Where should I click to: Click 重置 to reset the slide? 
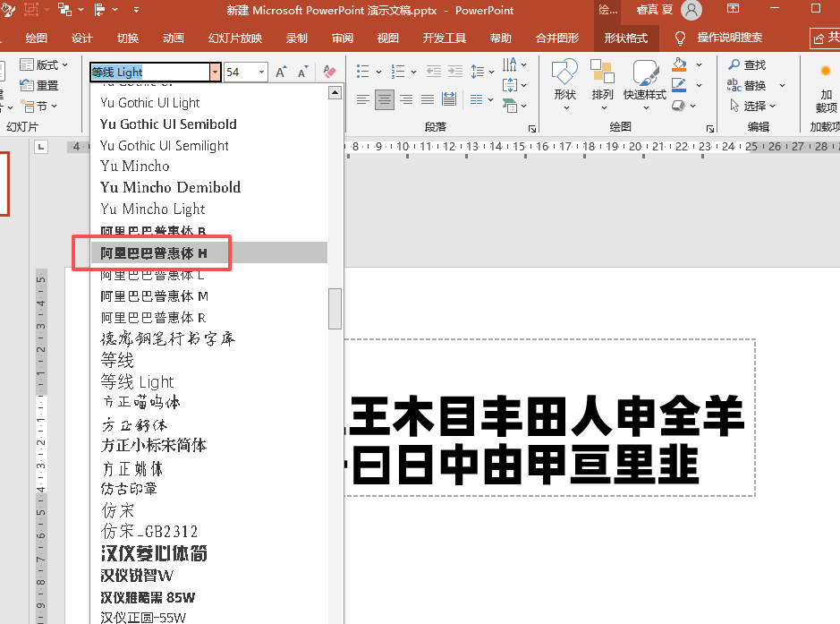coord(39,85)
